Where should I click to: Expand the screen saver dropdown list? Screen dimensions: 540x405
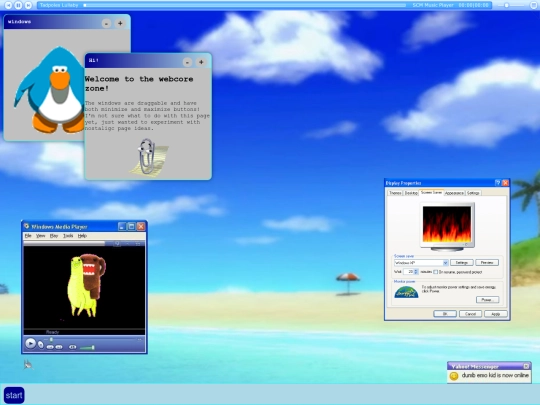(x=445, y=263)
